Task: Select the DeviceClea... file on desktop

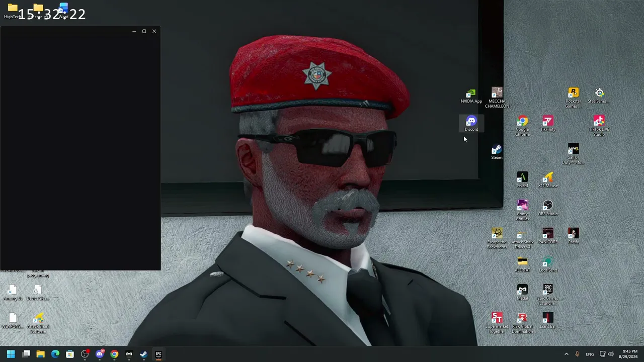Action: [38, 293]
